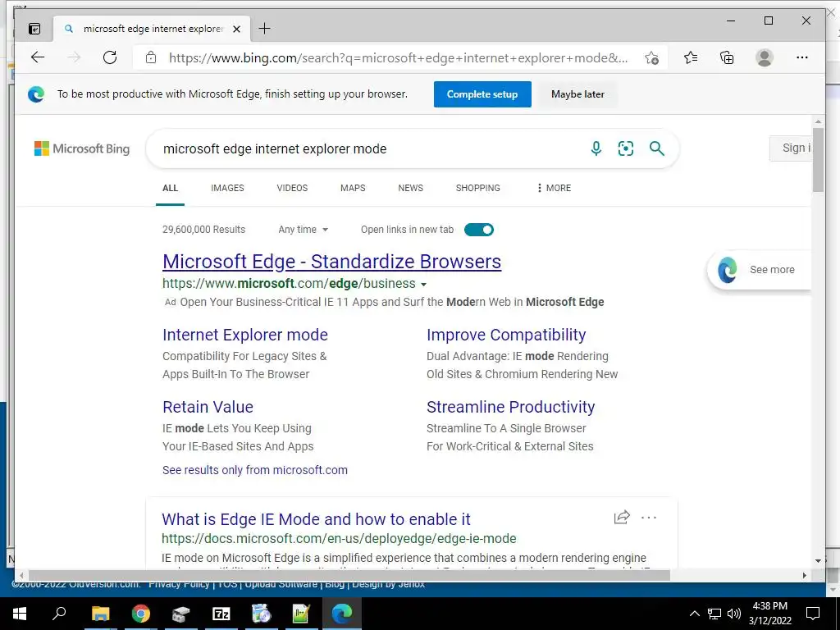The width and height of the screenshot is (840, 630).
Task: Click the See more Edge button
Action: tap(759, 270)
